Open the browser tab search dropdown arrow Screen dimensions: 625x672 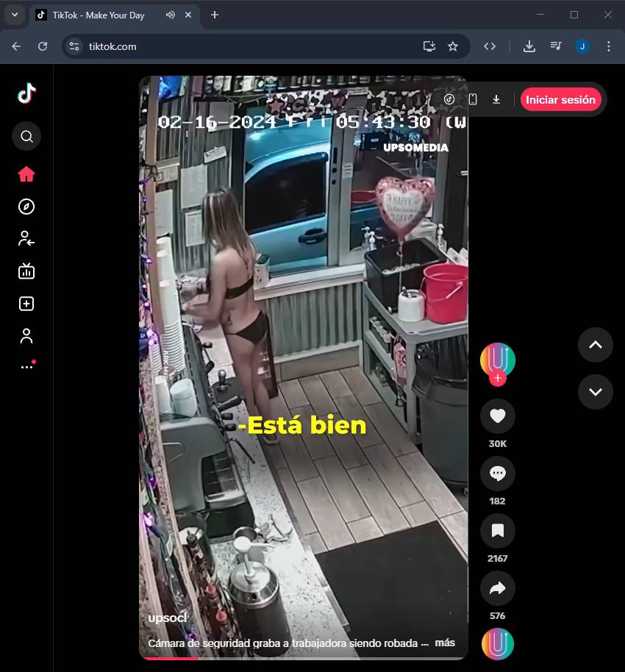coord(14,15)
